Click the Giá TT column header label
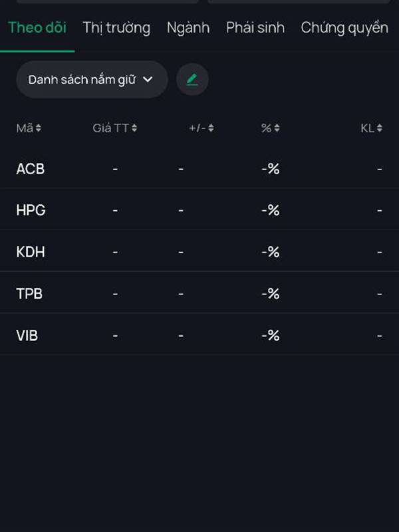Screen dimensions: 399x532 110,128
